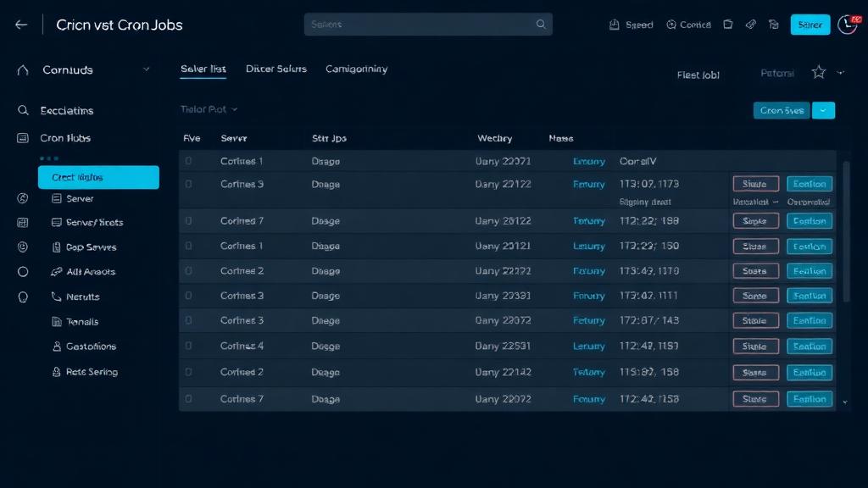Open the Configuration tab
This screenshot has height=488, width=868.
tap(356, 69)
